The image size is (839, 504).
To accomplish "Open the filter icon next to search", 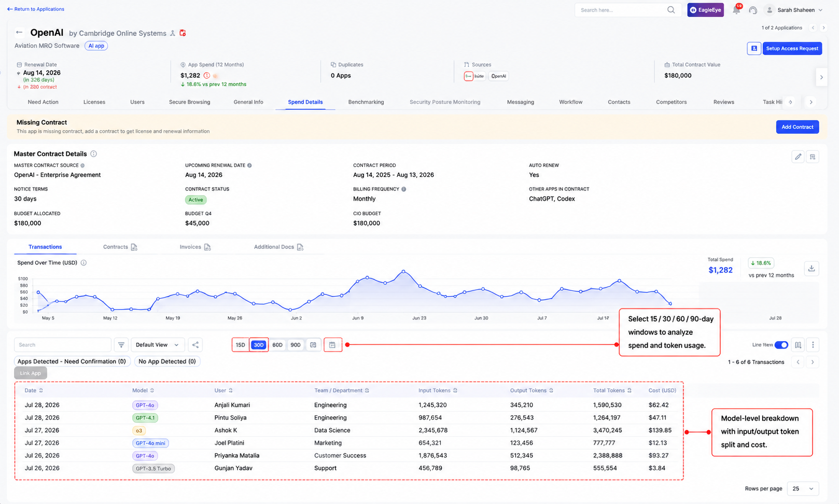I will 121,345.
